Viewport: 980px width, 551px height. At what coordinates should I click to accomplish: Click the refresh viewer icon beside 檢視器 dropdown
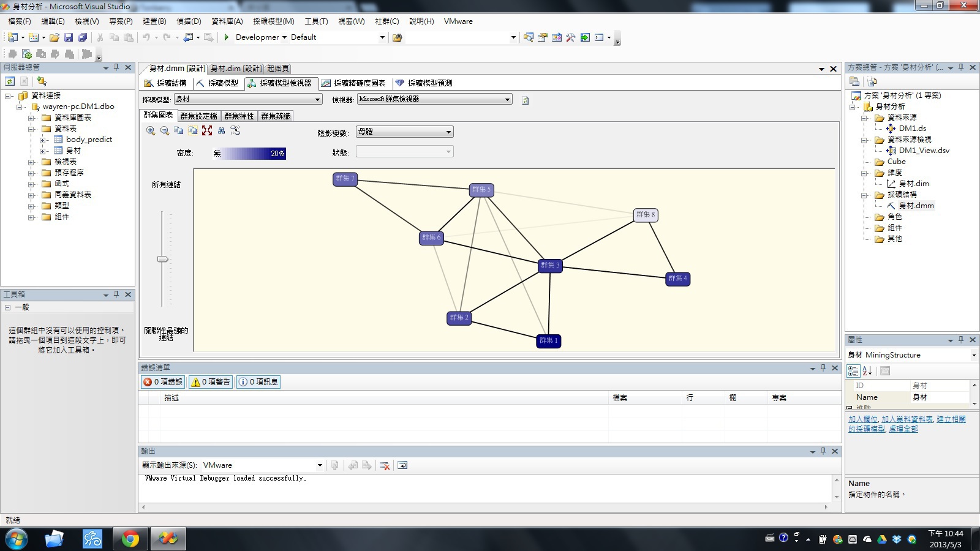(525, 100)
